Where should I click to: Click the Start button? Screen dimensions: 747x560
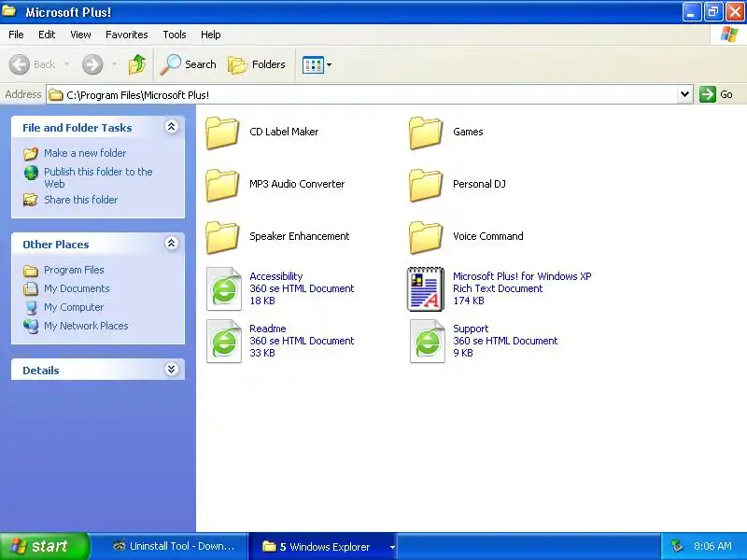(44, 546)
